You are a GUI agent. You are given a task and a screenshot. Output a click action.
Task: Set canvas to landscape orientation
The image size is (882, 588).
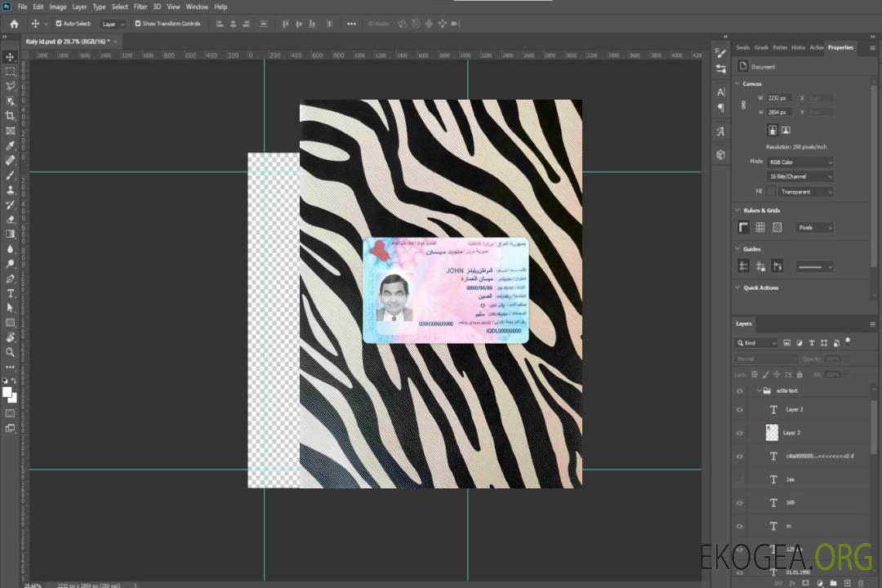786,130
